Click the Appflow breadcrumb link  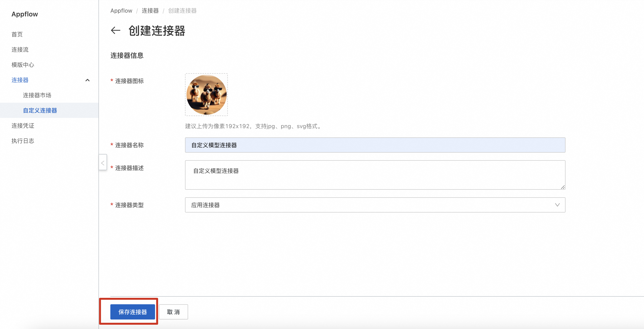(121, 11)
